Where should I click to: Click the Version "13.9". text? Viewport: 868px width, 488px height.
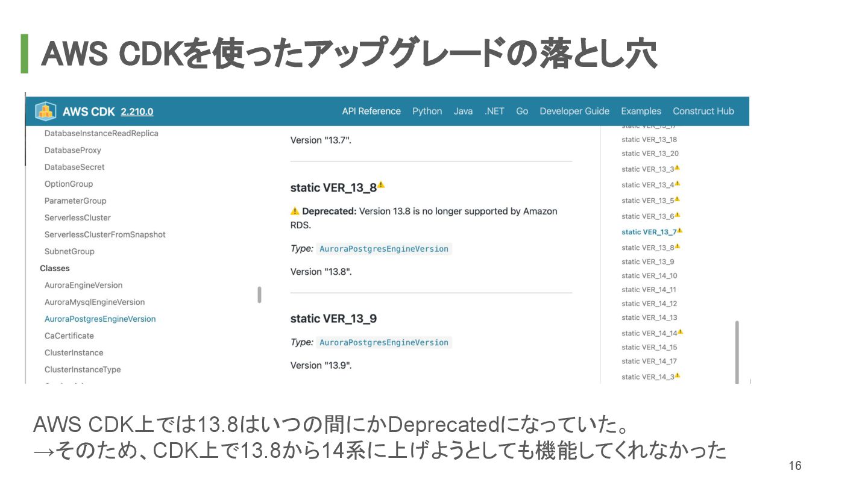point(321,365)
